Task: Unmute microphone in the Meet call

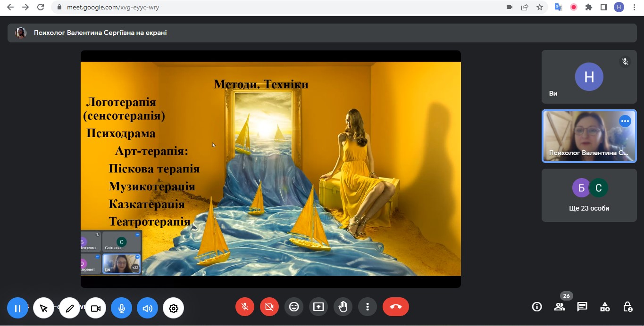Action: coord(245,307)
